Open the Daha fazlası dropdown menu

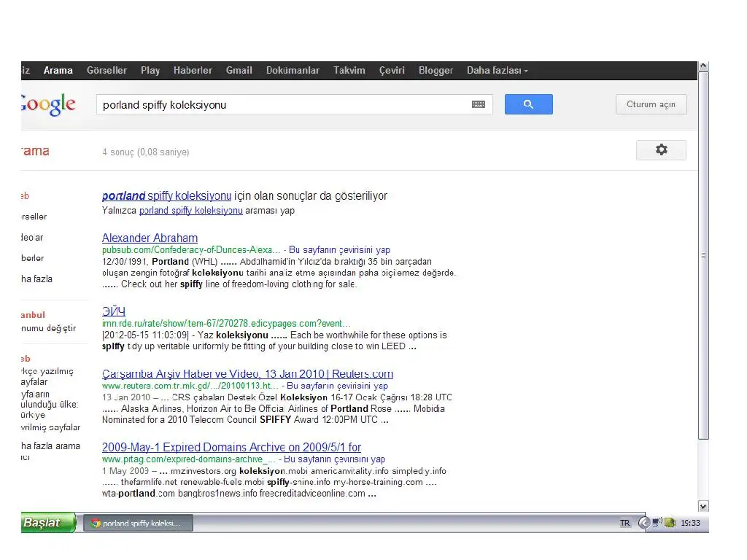coord(497,71)
